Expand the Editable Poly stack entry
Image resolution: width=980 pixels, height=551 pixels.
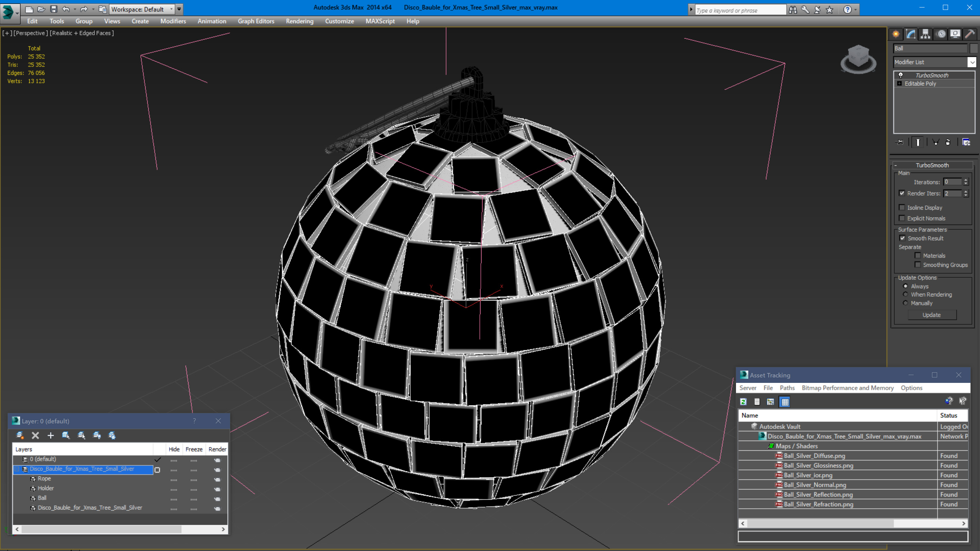click(x=900, y=84)
